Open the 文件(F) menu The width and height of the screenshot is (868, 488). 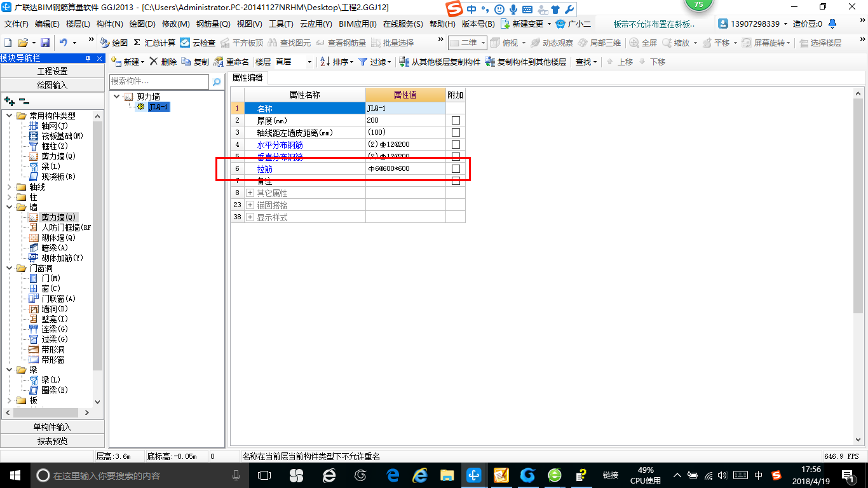coord(17,24)
